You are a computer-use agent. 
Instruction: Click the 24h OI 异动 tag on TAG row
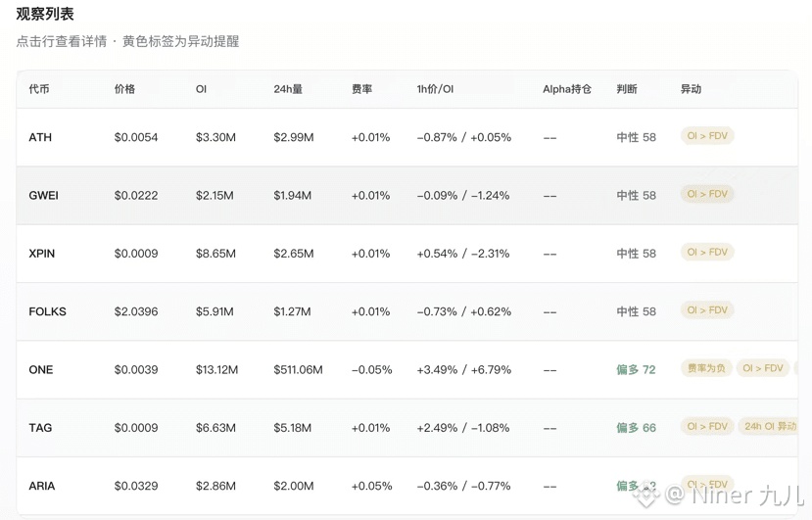pos(769,426)
